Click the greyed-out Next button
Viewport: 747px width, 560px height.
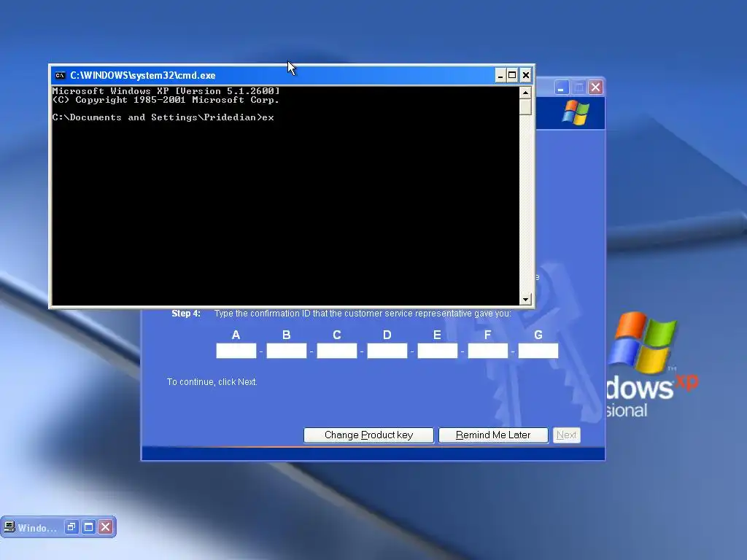click(x=566, y=435)
